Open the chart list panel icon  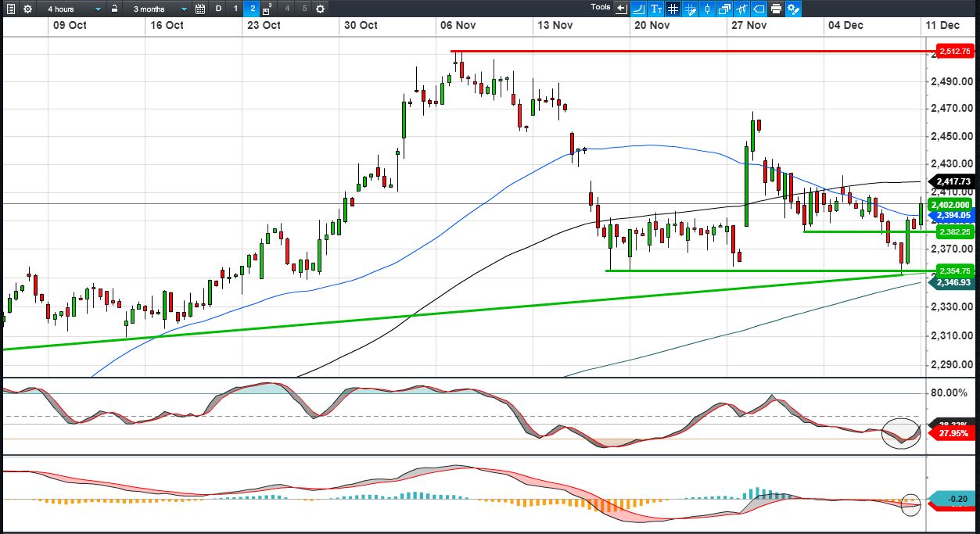(x=10, y=9)
